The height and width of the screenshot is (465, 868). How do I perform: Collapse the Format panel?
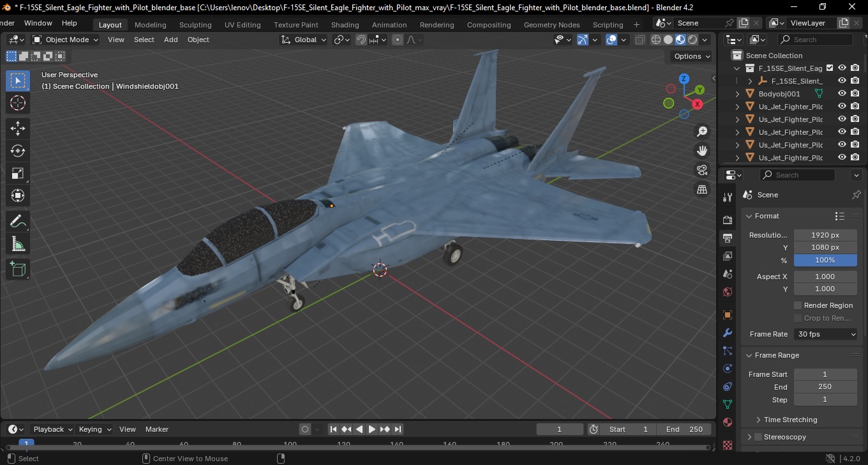pos(749,216)
